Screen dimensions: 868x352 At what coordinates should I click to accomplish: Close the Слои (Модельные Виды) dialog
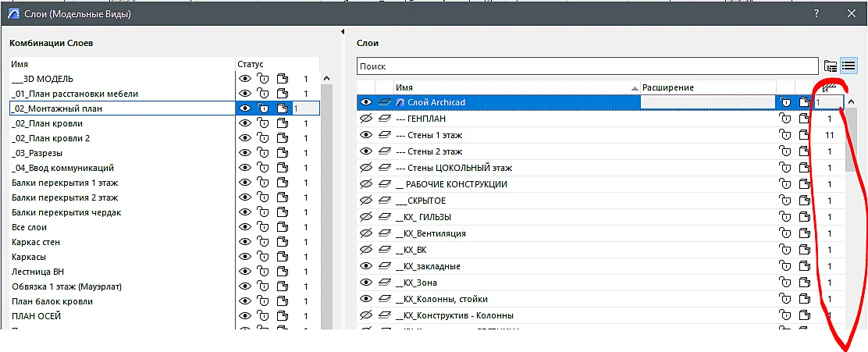tap(852, 14)
